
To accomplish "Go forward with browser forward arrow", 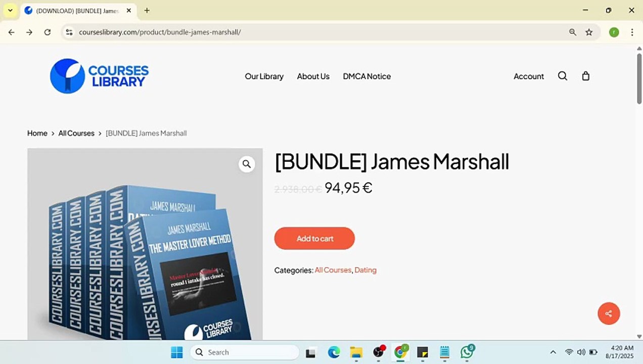I will (x=29, y=32).
